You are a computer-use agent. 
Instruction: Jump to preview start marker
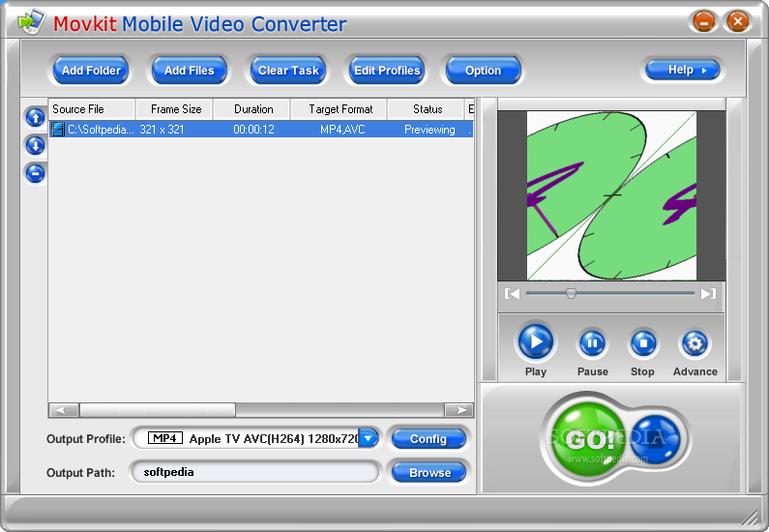(x=512, y=294)
